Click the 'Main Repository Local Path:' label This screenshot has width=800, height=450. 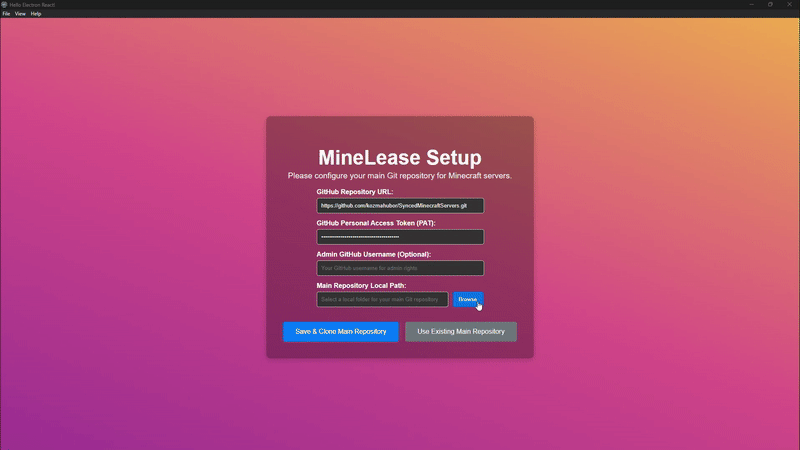361,285
